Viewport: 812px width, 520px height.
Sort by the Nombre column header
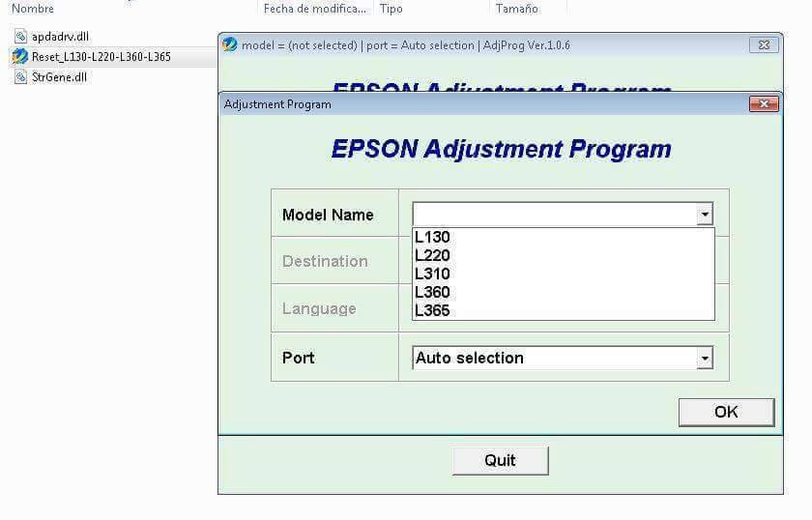pyautogui.click(x=33, y=9)
